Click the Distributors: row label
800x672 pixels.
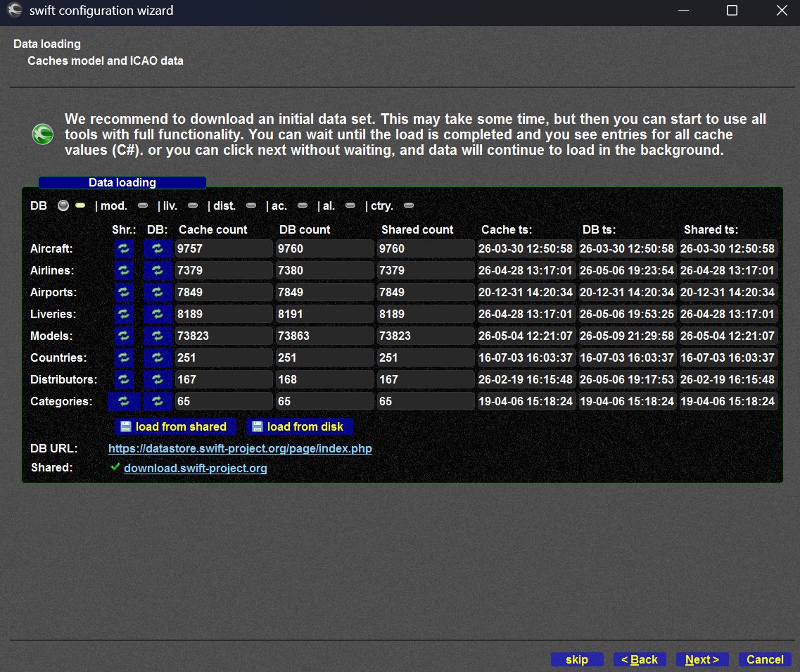(64, 379)
